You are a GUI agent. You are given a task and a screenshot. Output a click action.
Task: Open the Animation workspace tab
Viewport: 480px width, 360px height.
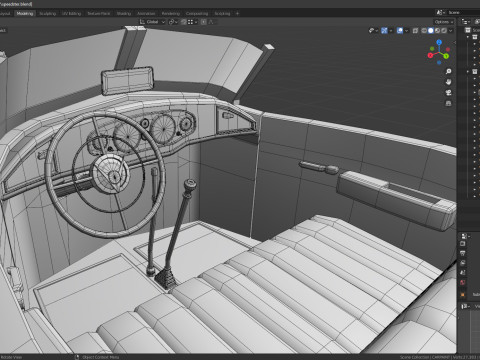tap(146, 13)
